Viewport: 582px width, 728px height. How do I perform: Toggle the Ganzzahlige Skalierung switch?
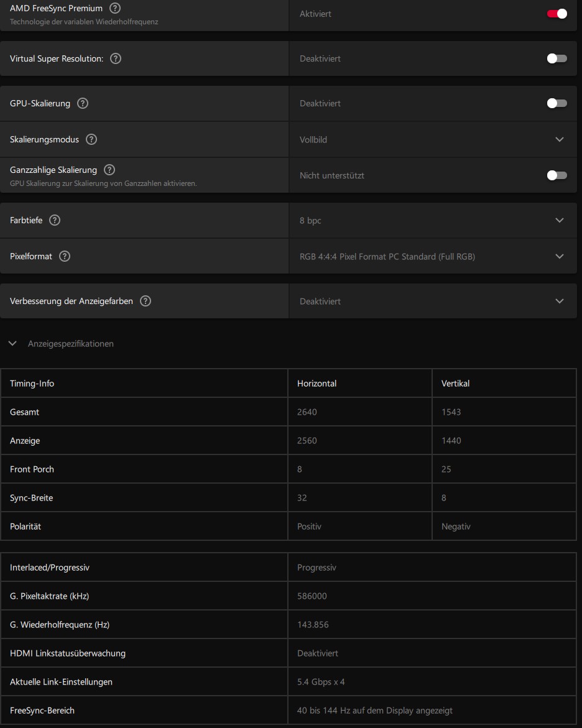(x=557, y=175)
